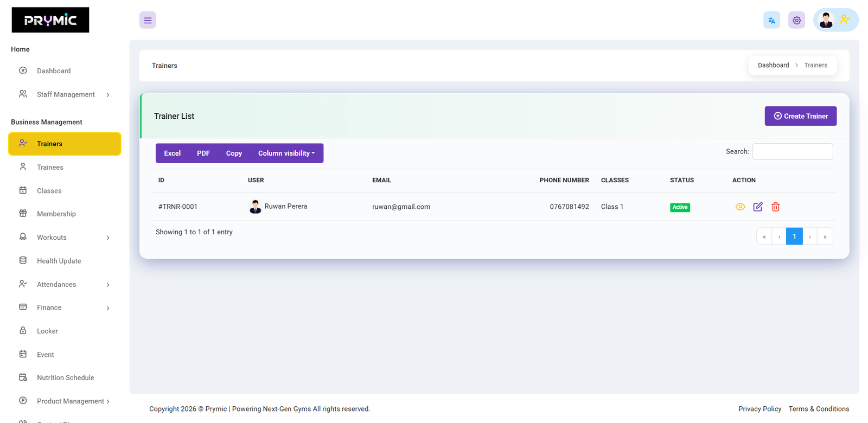Image resolution: width=868 pixels, height=423 pixels.
Task: Expand the Staff Management submenu
Action: point(66,94)
